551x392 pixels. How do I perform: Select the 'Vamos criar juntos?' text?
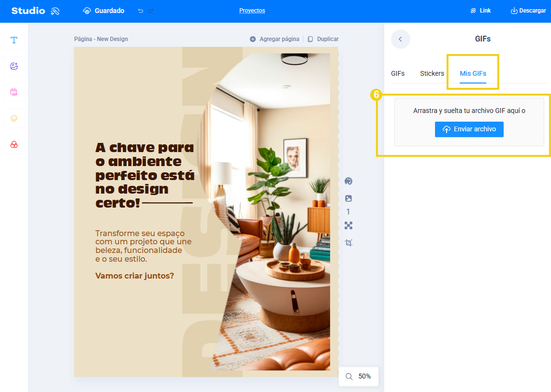coord(134,276)
